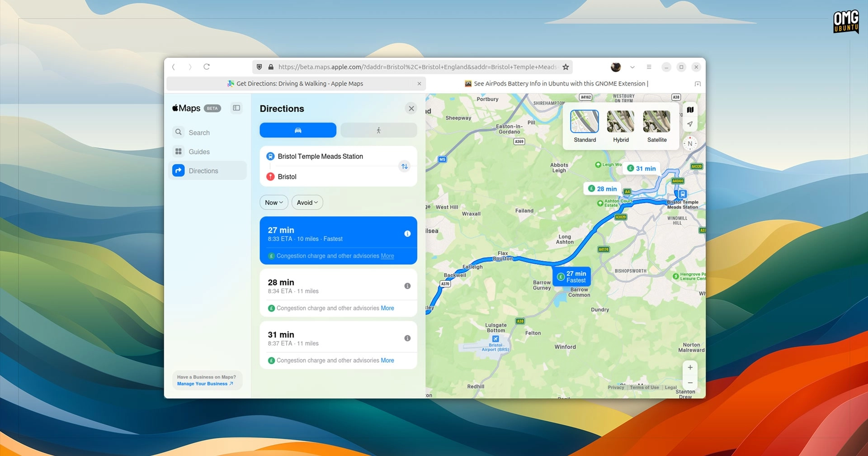Open the Privacy link on the map

click(616, 387)
